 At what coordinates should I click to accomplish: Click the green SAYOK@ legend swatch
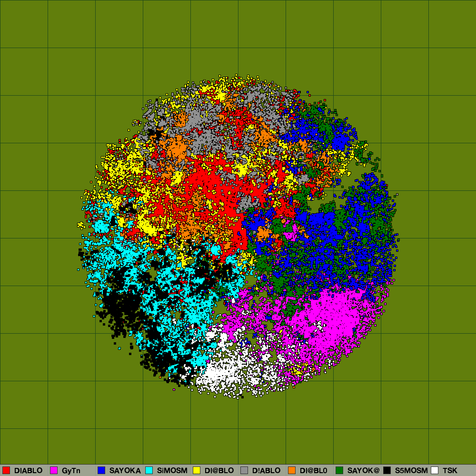click(339, 470)
